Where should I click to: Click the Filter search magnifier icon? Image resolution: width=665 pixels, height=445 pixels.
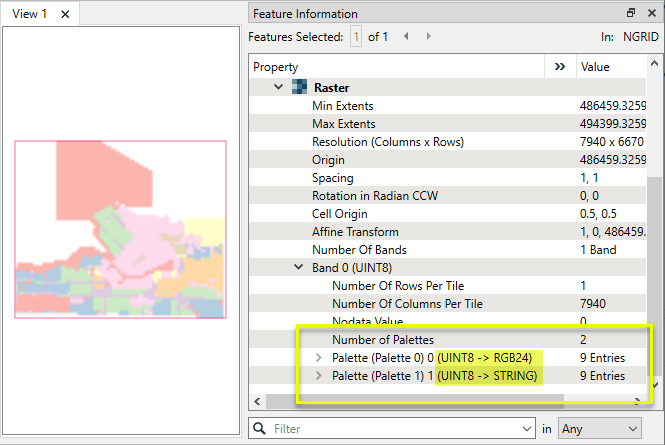pos(260,428)
